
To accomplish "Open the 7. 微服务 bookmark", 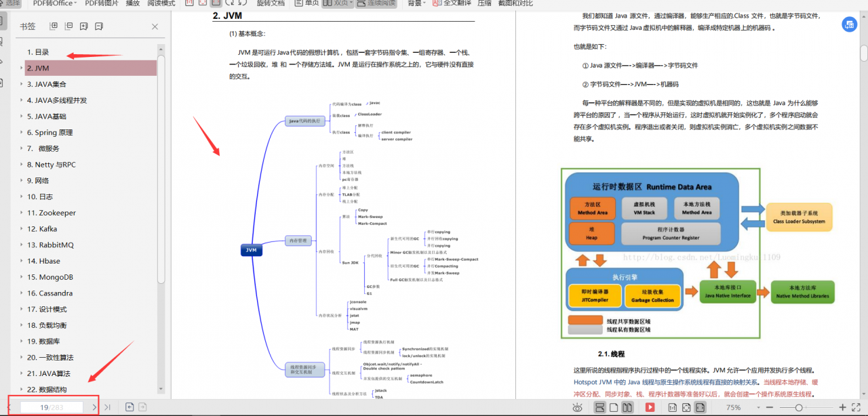I will click(x=43, y=148).
